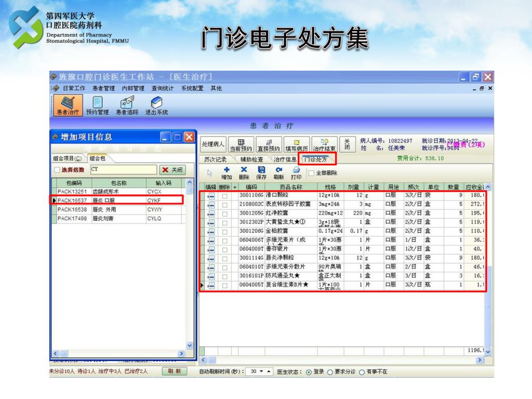The height and width of the screenshot is (399, 532).
Task: Click the 刷新 button in status bar
Action: pos(175,371)
